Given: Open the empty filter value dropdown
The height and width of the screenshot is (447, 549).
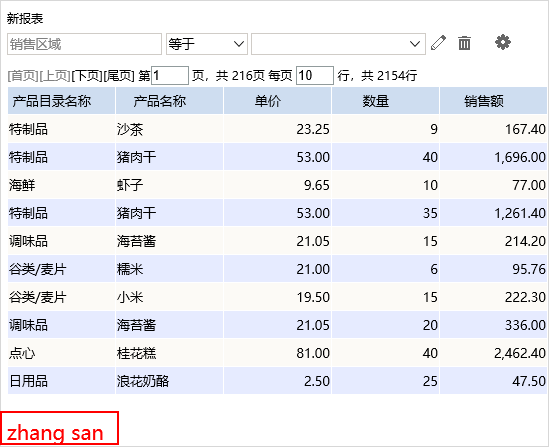Looking at the screenshot, I should pyautogui.click(x=338, y=44).
